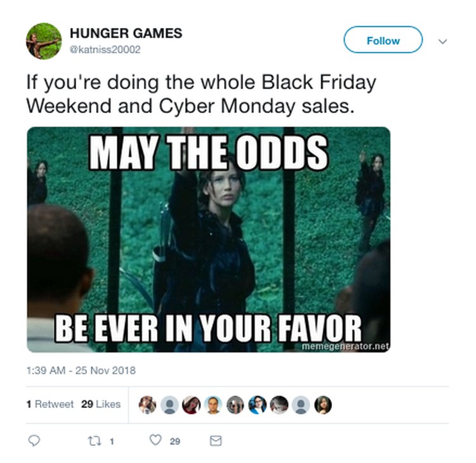Image resolution: width=476 pixels, height=463 pixels.
Task: View the 29 Likes list
Action: click(x=101, y=405)
